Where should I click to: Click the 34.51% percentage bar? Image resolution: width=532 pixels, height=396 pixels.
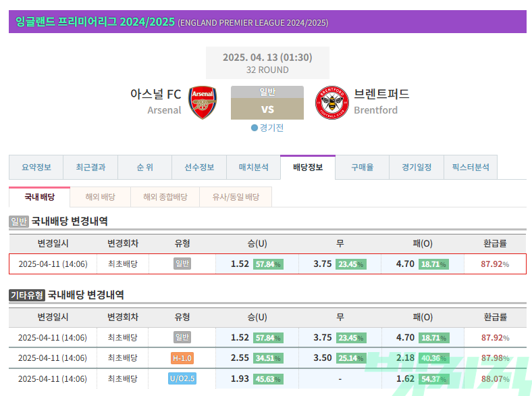[x=268, y=358]
